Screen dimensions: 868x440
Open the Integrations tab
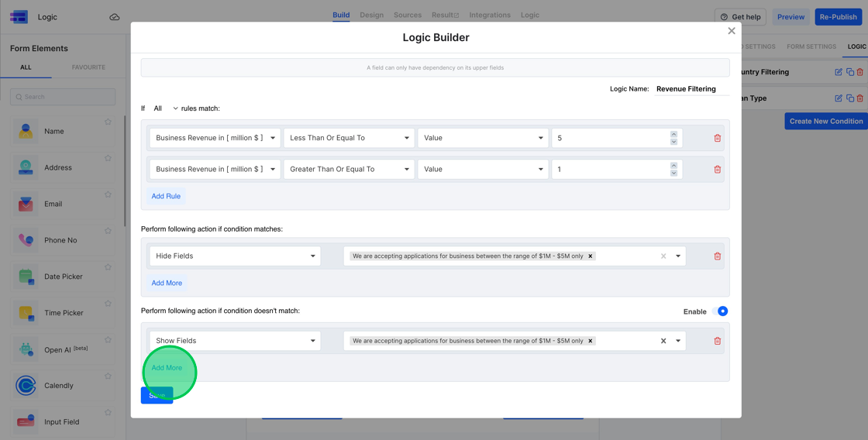pyautogui.click(x=489, y=15)
